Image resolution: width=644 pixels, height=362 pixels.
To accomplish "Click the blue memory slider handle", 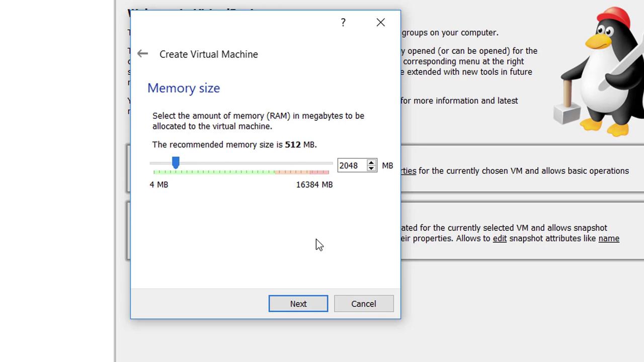I will tap(176, 162).
